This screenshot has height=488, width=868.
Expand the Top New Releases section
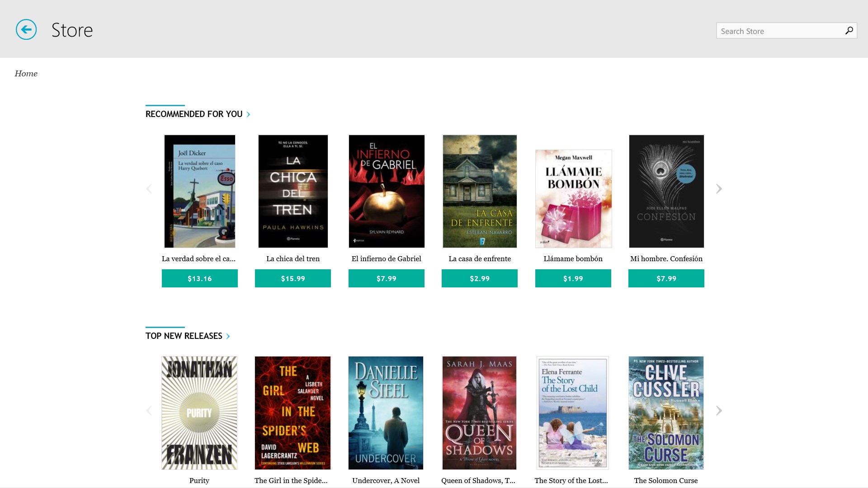[188, 336]
